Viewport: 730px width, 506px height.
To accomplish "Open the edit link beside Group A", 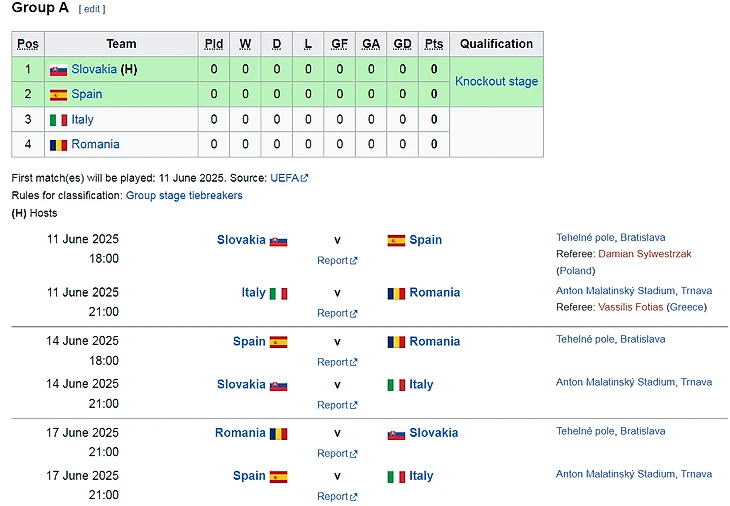I will click(92, 9).
